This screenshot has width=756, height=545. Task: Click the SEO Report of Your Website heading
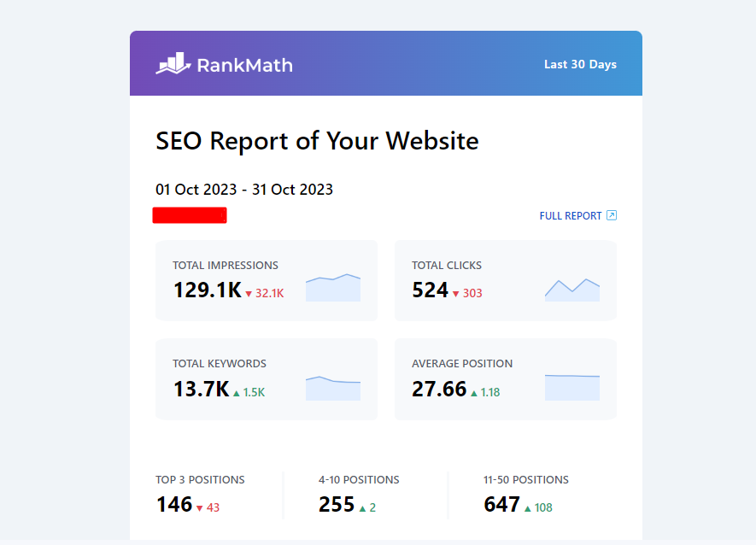click(317, 141)
